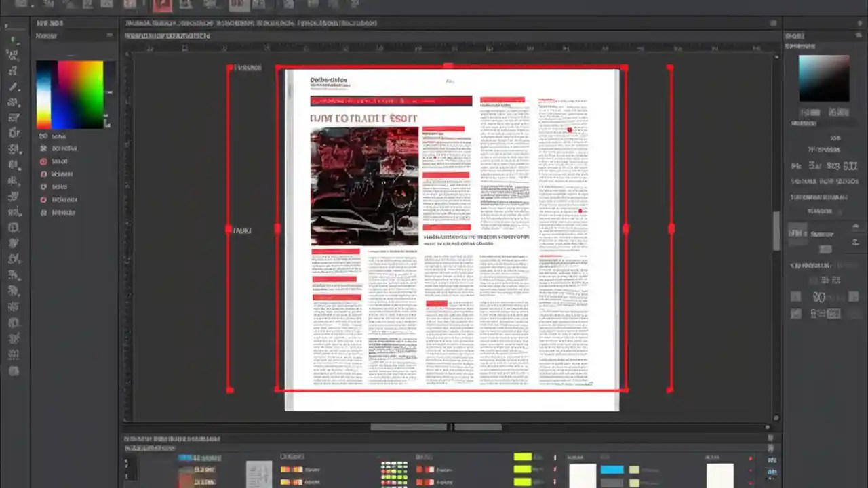This screenshot has height=488, width=868.
Task: Click the highlighted tool icon in the top toolbar
Action: [x=162, y=5]
